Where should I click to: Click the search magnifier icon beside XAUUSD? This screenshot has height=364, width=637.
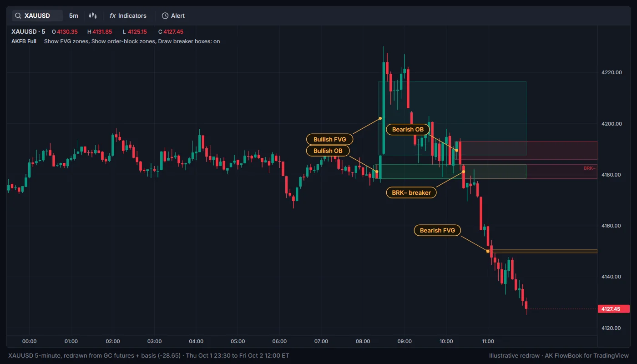coord(18,15)
